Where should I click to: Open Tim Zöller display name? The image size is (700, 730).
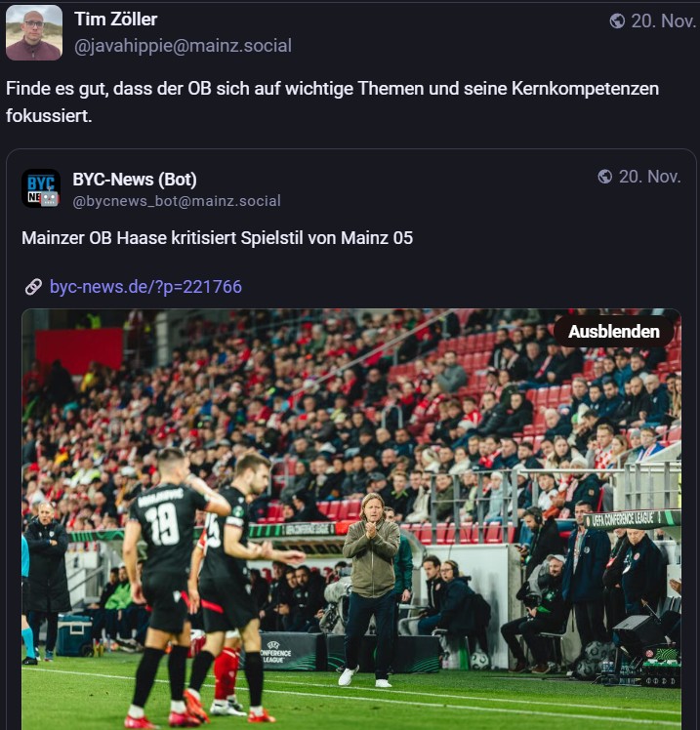(x=116, y=20)
